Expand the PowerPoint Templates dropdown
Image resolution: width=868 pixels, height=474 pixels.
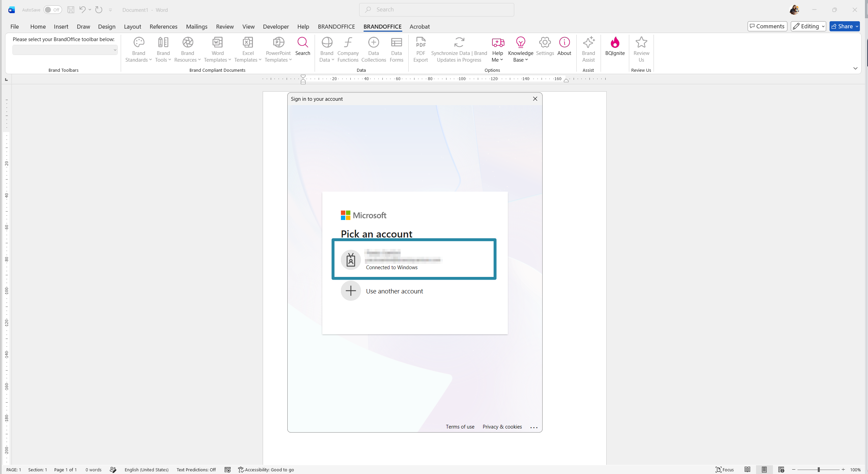(x=278, y=49)
